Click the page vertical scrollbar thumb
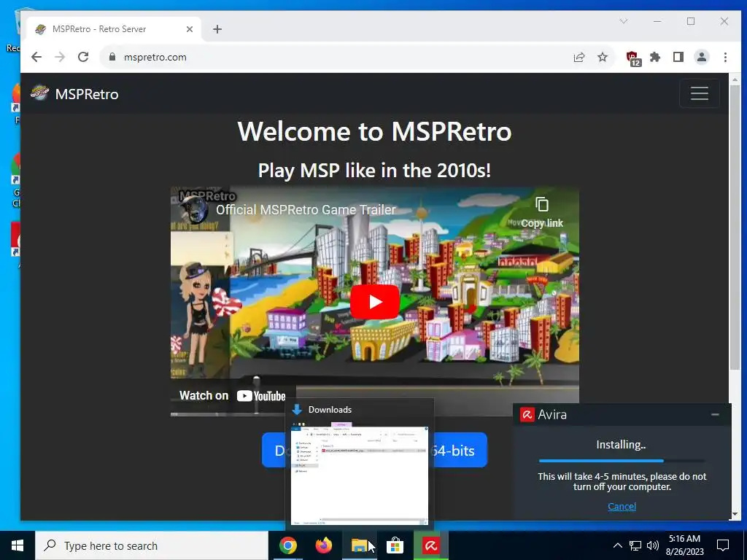 tap(735, 227)
